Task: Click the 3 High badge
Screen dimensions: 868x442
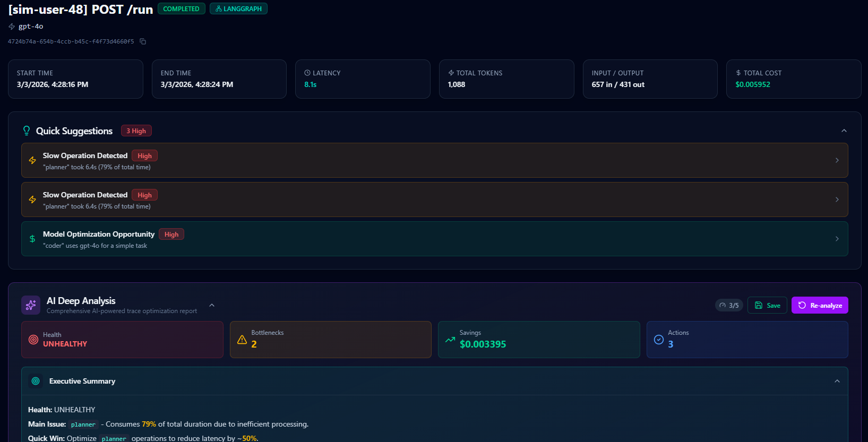Action: pyautogui.click(x=136, y=131)
